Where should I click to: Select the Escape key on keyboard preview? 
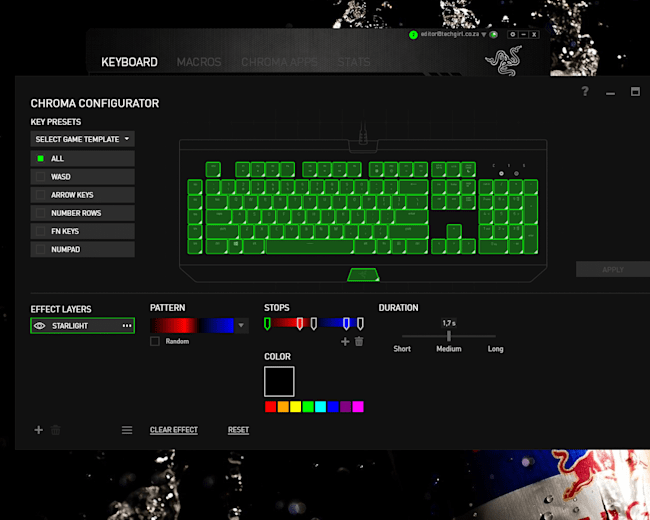pos(213,170)
